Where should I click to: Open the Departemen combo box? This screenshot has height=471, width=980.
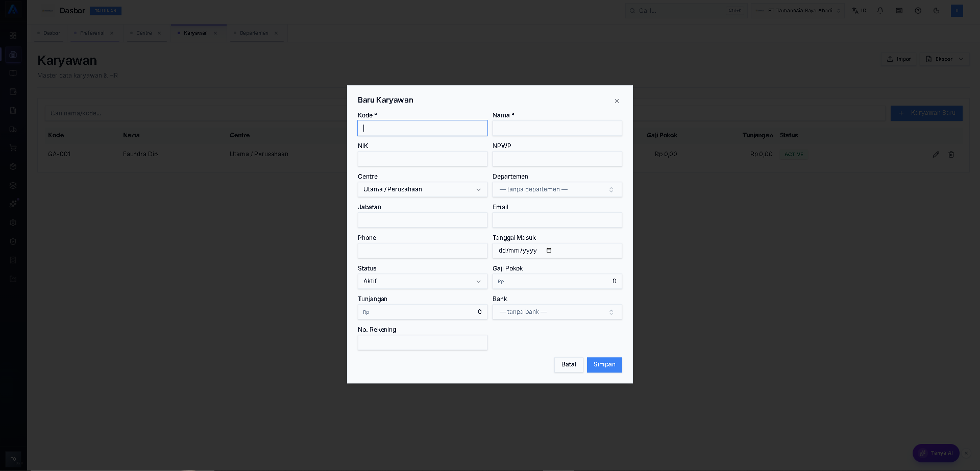click(557, 189)
